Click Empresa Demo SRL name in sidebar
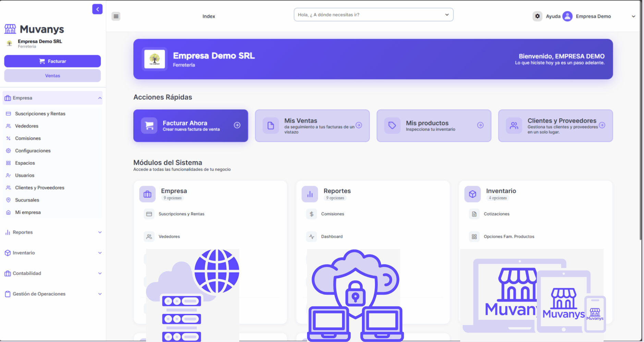This screenshot has width=644, height=342. (x=40, y=41)
